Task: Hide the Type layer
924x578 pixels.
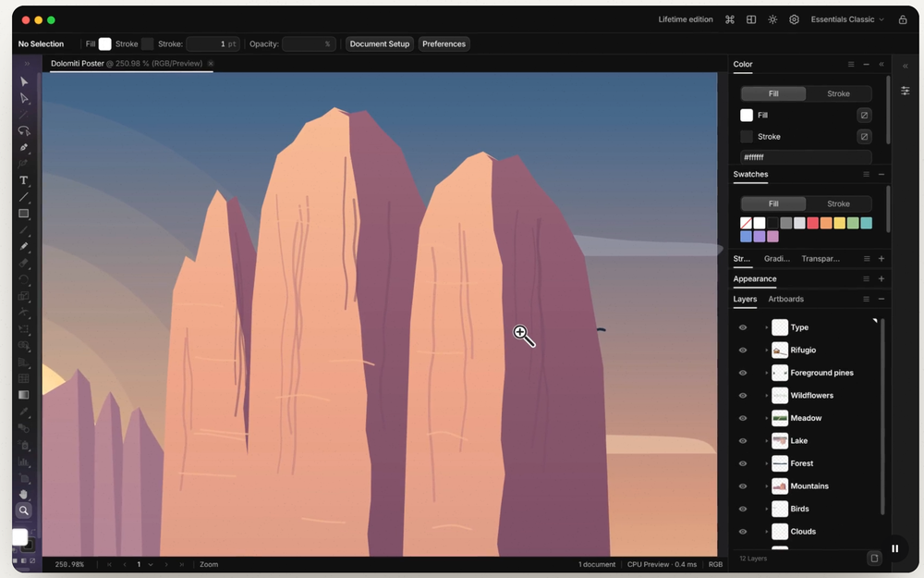Action: coord(743,327)
